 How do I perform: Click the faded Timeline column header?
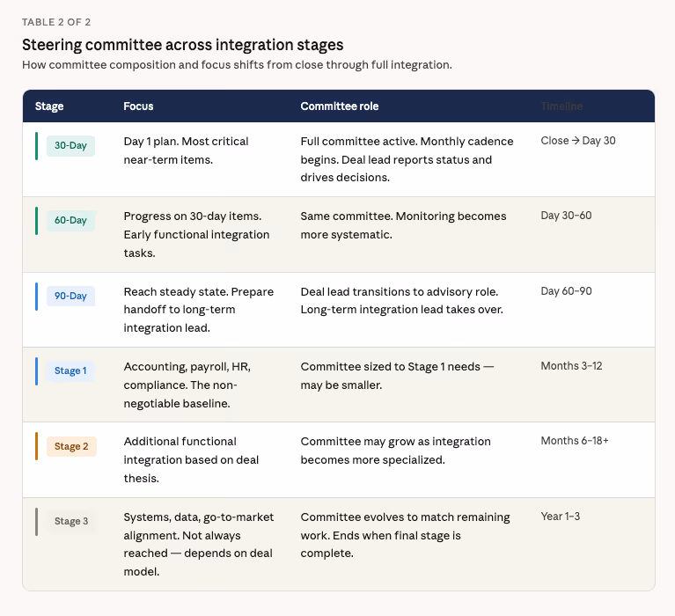561,106
